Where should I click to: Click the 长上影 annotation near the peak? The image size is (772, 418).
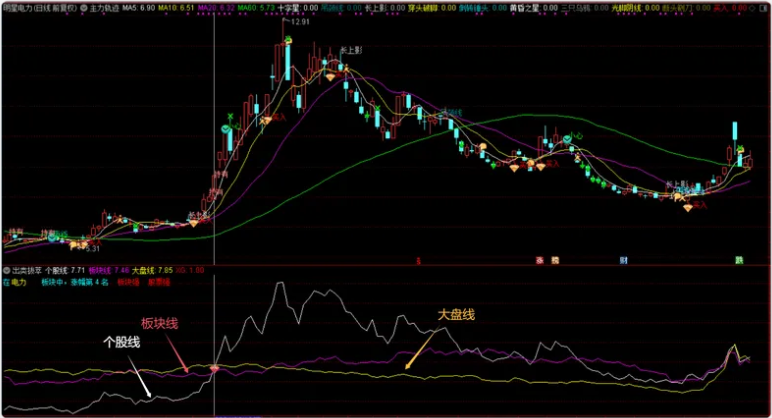click(x=350, y=47)
